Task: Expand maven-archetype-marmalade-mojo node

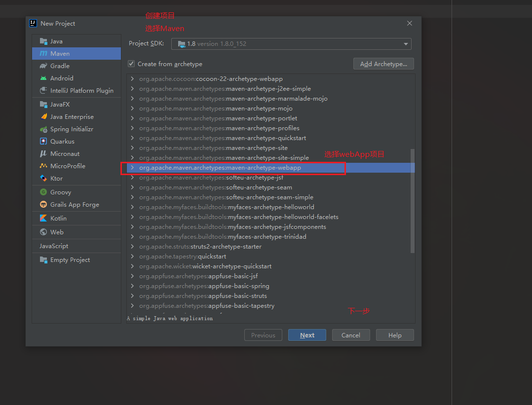Action: tap(132, 98)
